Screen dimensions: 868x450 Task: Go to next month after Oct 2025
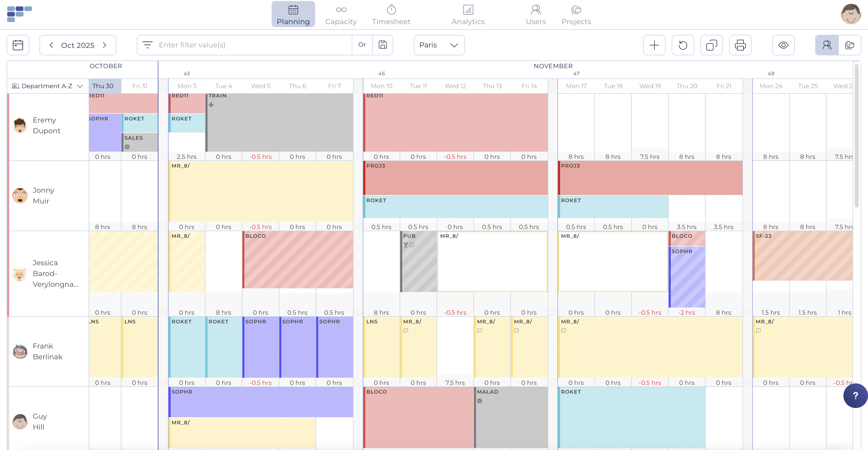[x=105, y=45]
